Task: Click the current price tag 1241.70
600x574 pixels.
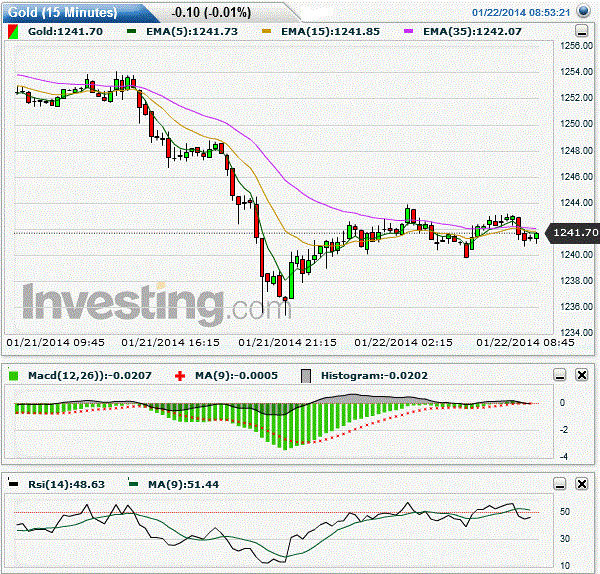Action: (572, 232)
